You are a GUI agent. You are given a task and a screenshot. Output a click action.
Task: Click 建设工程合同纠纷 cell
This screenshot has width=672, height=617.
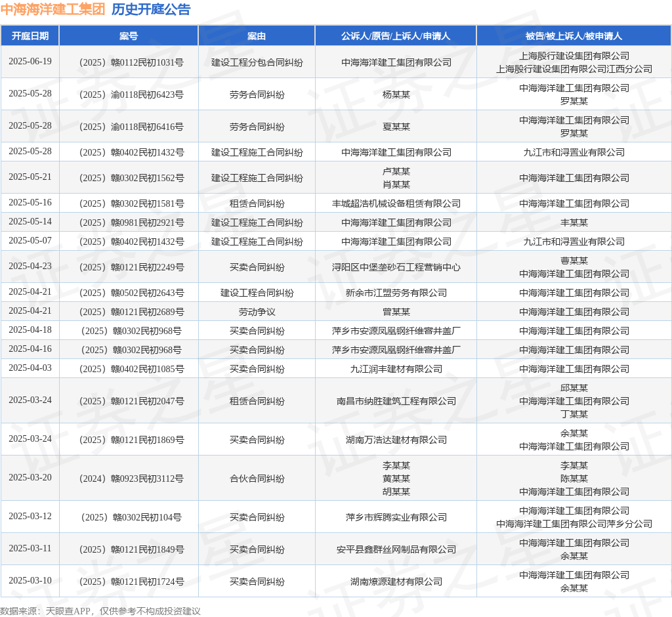257,293
